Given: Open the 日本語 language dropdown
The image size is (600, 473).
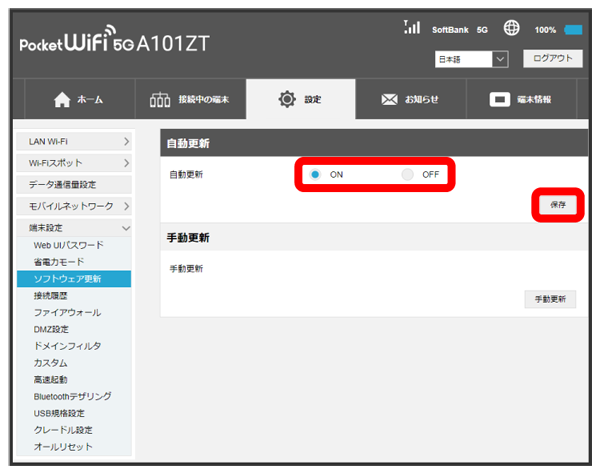Looking at the screenshot, I should tap(473, 60).
